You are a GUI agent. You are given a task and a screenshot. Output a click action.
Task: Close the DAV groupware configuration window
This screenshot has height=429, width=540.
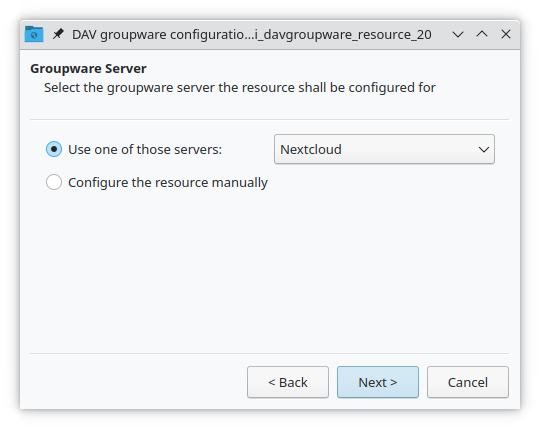[506, 34]
